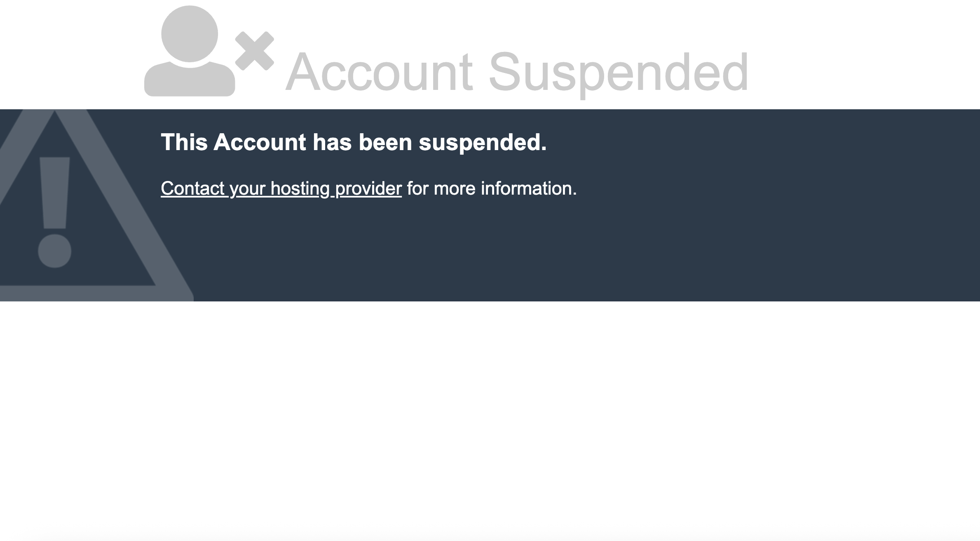Click the bold word "Account" in the heading
980x541 pixels.
point(260,142)
